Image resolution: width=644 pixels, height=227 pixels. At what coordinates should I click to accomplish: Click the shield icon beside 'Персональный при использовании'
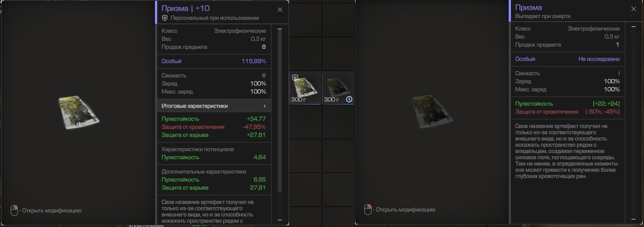(x=165, y=18)
